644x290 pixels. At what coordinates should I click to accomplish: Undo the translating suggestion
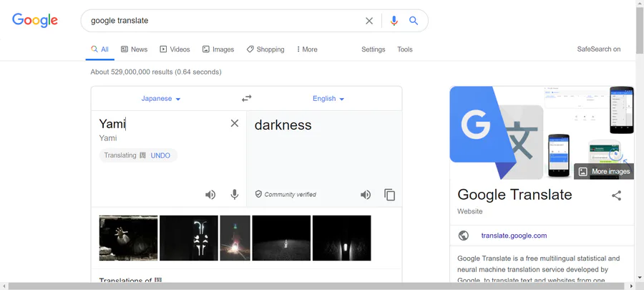click(160, 155)
